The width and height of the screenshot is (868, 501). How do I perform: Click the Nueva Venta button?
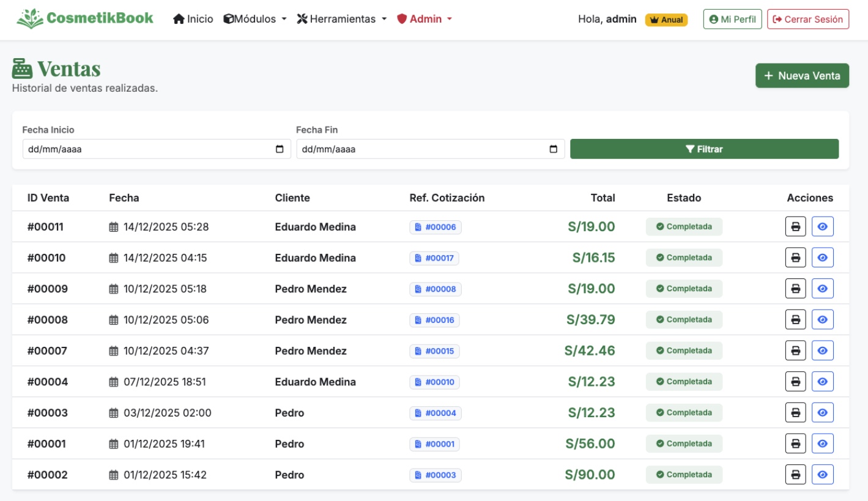coord(802,75)
